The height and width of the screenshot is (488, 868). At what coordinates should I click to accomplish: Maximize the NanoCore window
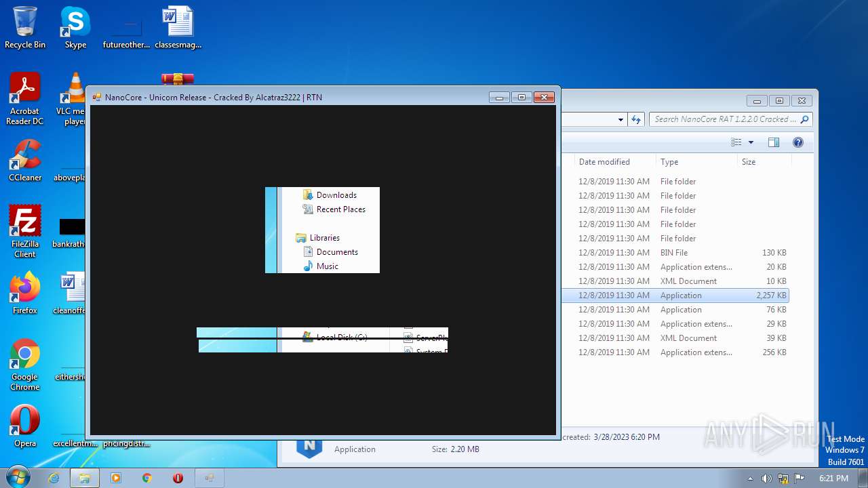(x=521, y=97)
